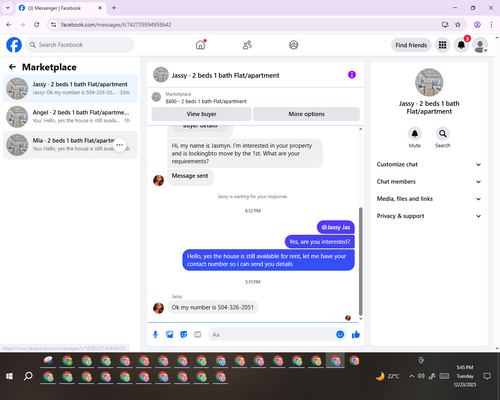Mute this Jassy conversation

[415, 134]
